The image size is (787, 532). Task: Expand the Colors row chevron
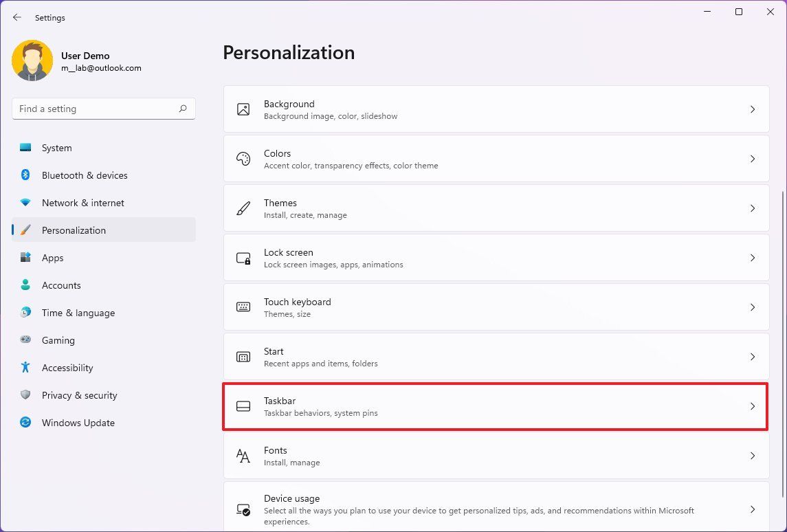pos(752,158)
